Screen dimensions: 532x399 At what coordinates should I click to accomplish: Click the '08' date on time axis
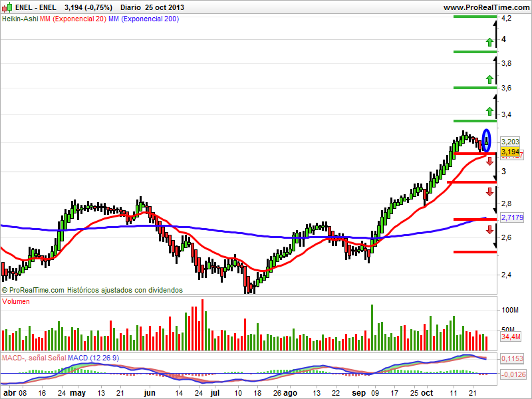click(23, 393)
